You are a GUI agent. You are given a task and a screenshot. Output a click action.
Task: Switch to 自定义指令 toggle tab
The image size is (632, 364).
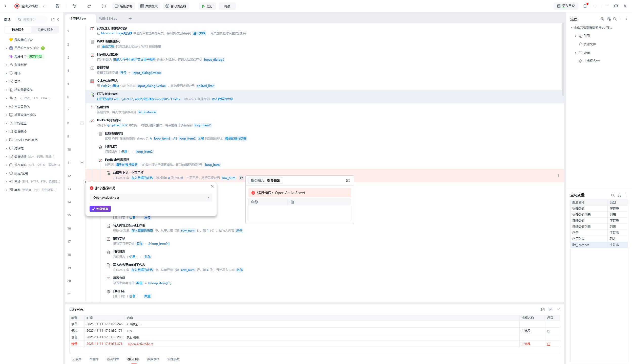pos(45,30)
